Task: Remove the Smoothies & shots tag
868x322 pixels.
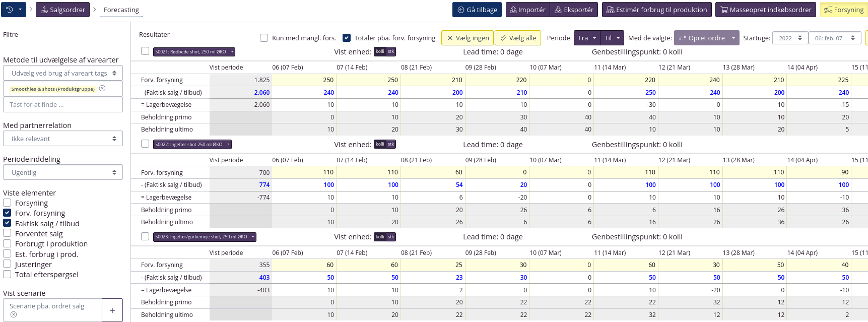Action: coord(102,89)
